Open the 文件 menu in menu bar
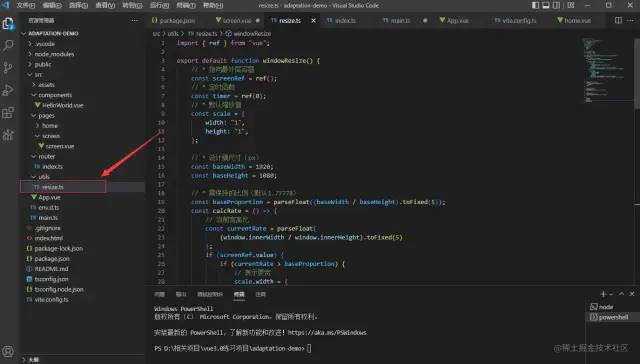This screenshot has height=364, width=640. pos(25,5)
